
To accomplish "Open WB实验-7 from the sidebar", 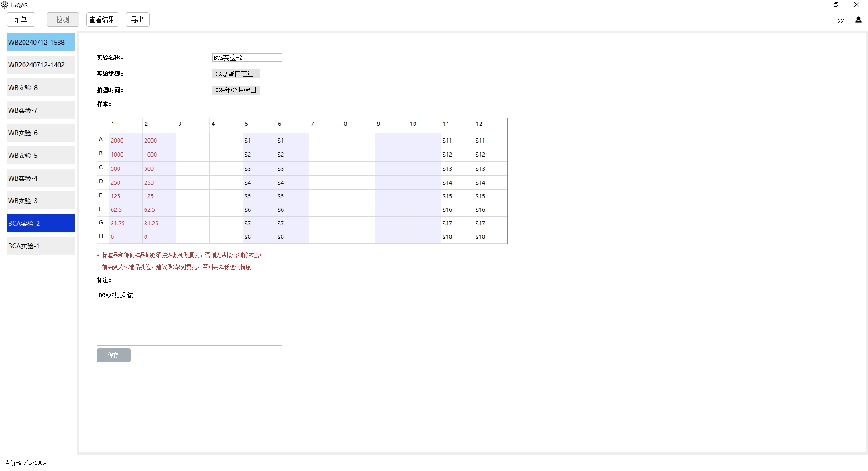I will (41, 110).
